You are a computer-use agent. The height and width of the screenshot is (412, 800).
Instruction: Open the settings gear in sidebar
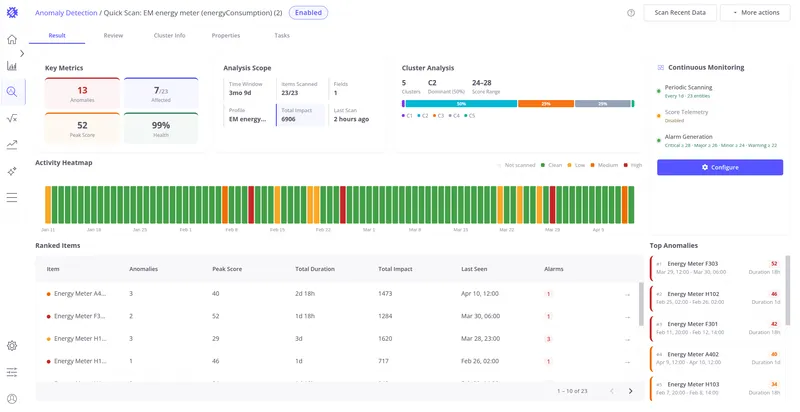(12, 346)
